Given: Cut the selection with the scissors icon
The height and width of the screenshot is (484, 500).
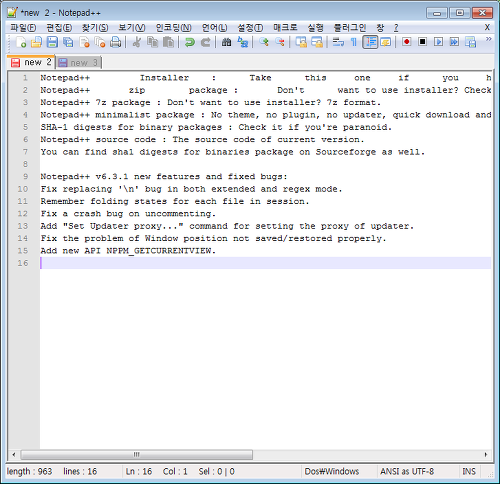Looking at the screenshot, I should click(137, 42).
